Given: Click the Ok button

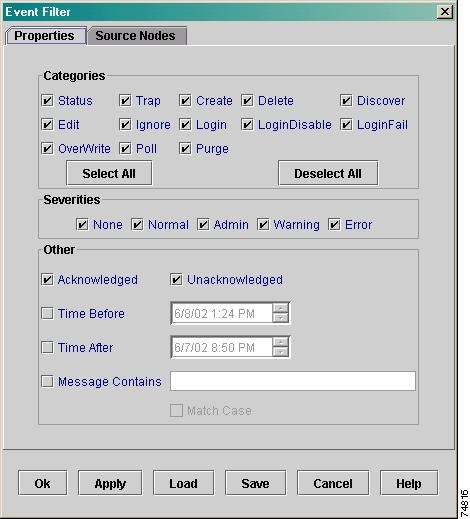Looking at the screenshot, I should pyautogui.click(x=43, y=483).
